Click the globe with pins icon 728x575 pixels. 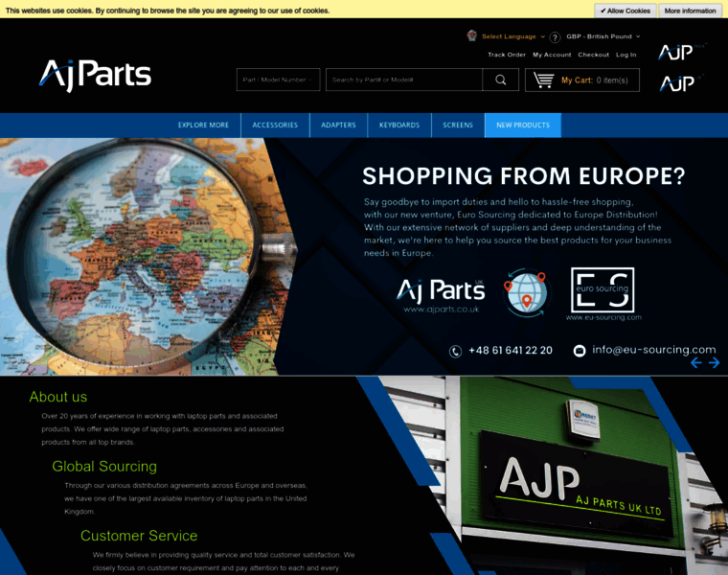(x=526, y=292)
